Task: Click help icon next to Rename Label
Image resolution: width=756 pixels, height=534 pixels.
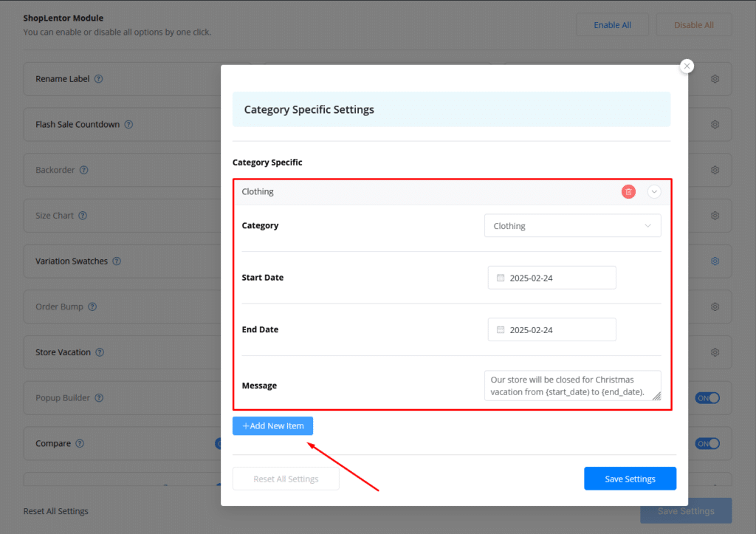Action: tap(99, 79)
